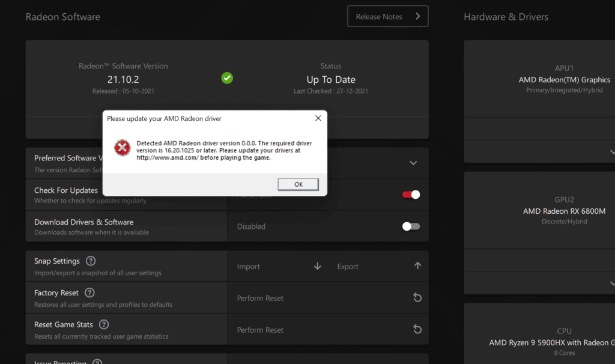Select the AMD Ryzen 9 5900HX label

pyautogui.click(x=552, y=342)
